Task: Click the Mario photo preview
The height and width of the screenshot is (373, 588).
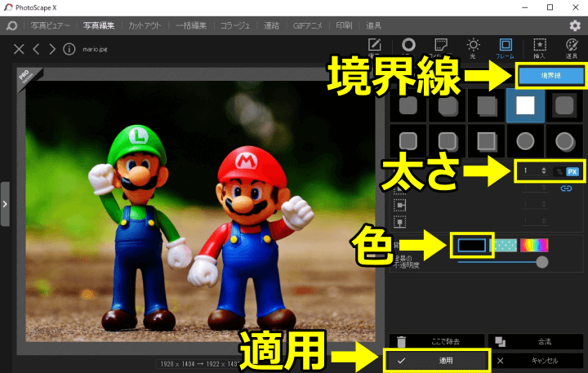Action: click(x=200, y=211)
